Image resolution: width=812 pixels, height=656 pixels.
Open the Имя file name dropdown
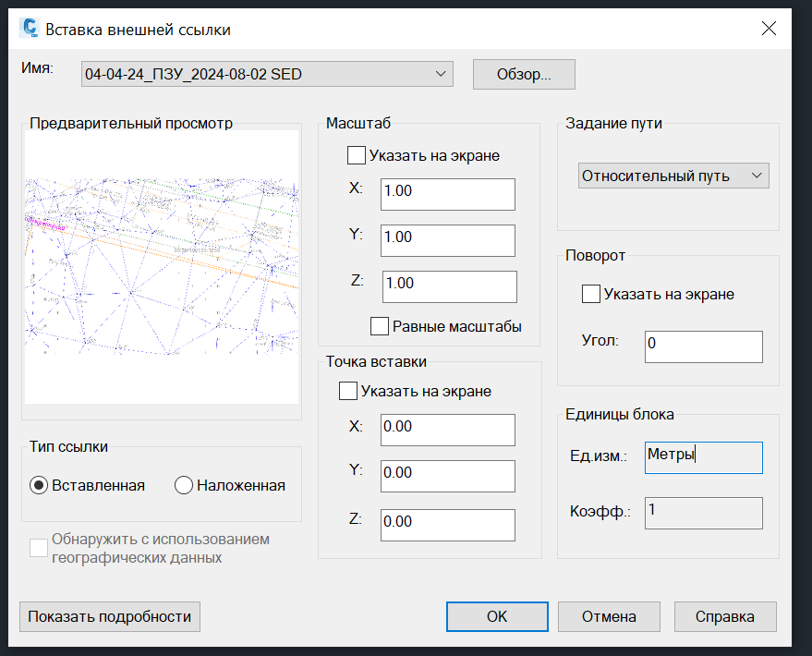click(x=267, y=74)
